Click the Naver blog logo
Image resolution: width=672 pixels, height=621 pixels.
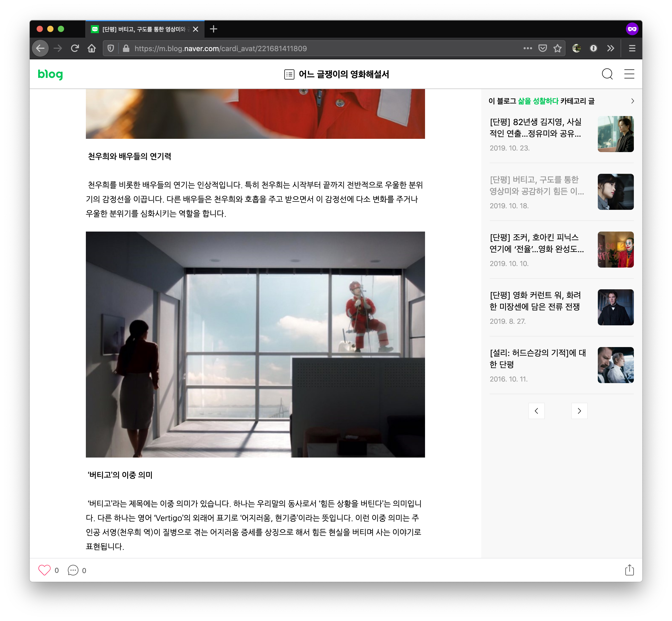(x=50, y=74)
